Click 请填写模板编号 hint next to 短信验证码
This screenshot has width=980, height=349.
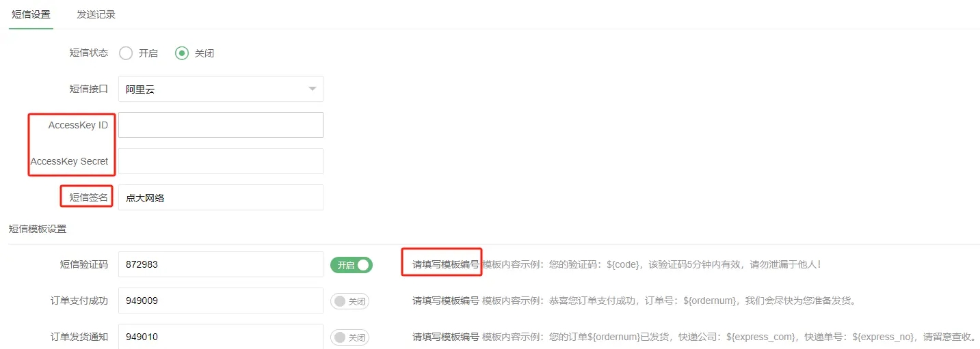click(445, 264)
